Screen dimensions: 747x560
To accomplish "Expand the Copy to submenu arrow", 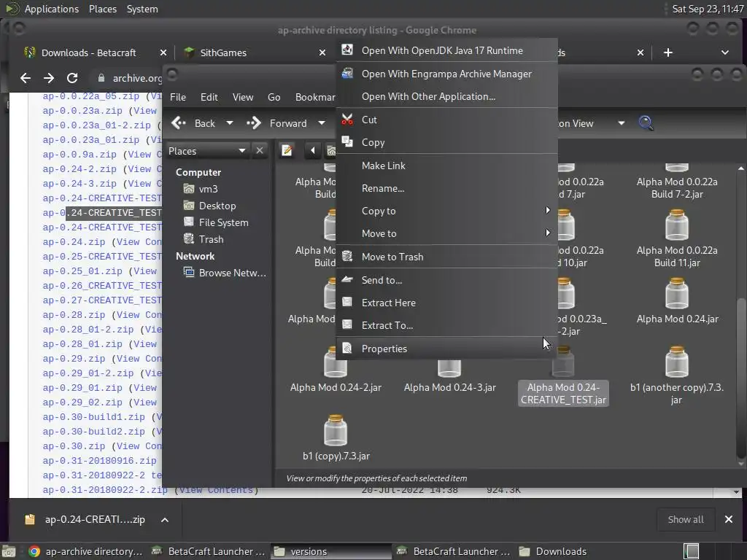I will pos(547,211).
